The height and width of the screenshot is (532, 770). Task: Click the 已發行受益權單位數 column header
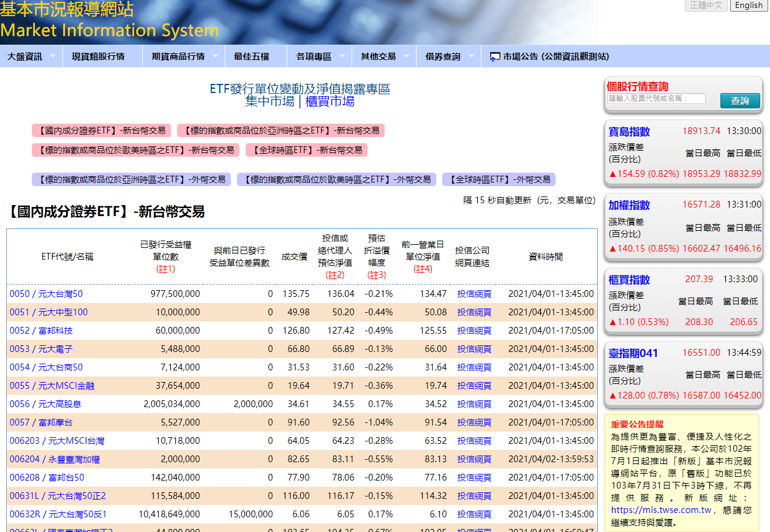tap(165, 257)
